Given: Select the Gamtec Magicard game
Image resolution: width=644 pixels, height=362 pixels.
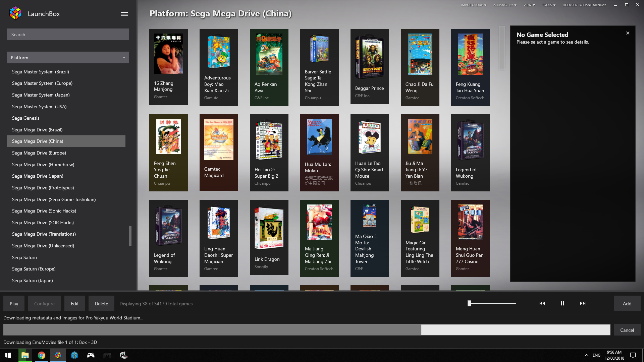Looking at the screenshot, I should 219,153.
